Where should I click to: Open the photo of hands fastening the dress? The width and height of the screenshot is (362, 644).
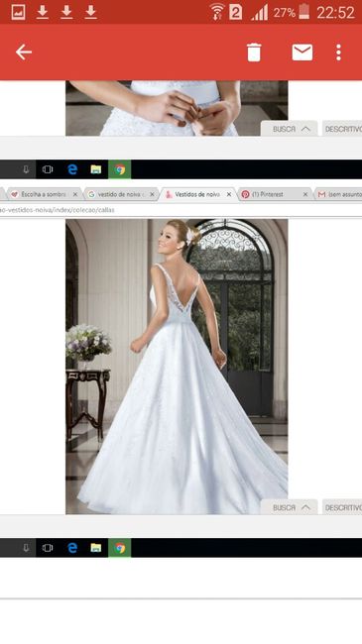[177, 108]
